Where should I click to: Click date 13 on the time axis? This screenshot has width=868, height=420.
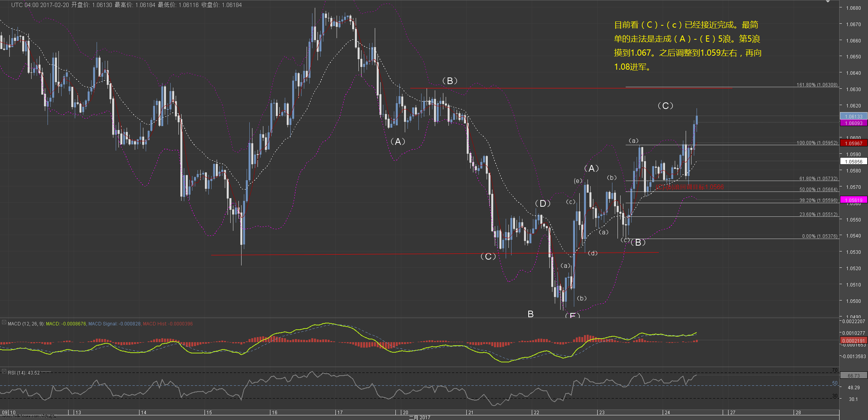[78, 412]
